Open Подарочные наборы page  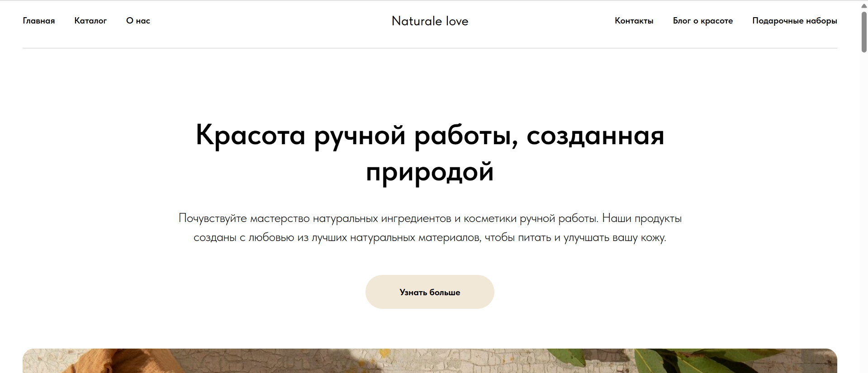tap(794, 21)
